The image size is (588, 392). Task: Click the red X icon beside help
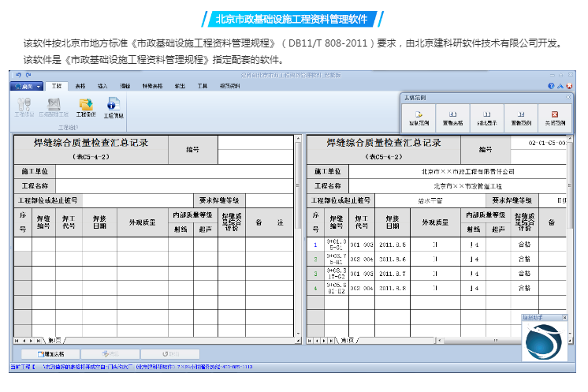(x=569, y=86)
